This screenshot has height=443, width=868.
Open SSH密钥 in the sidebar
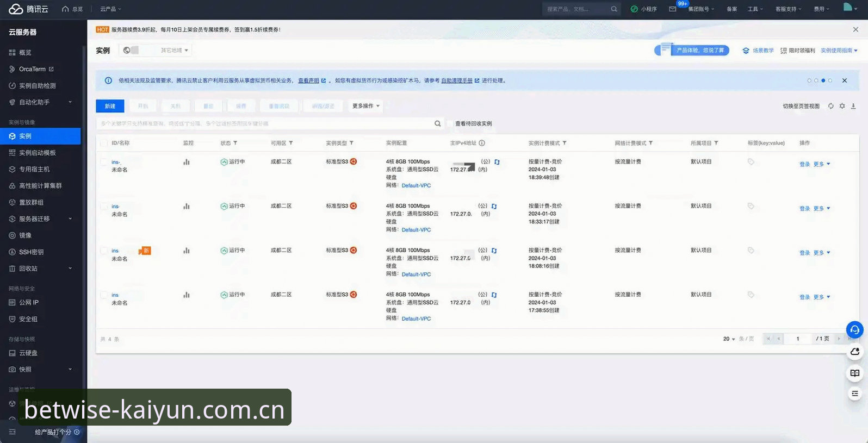pos(31,252)
